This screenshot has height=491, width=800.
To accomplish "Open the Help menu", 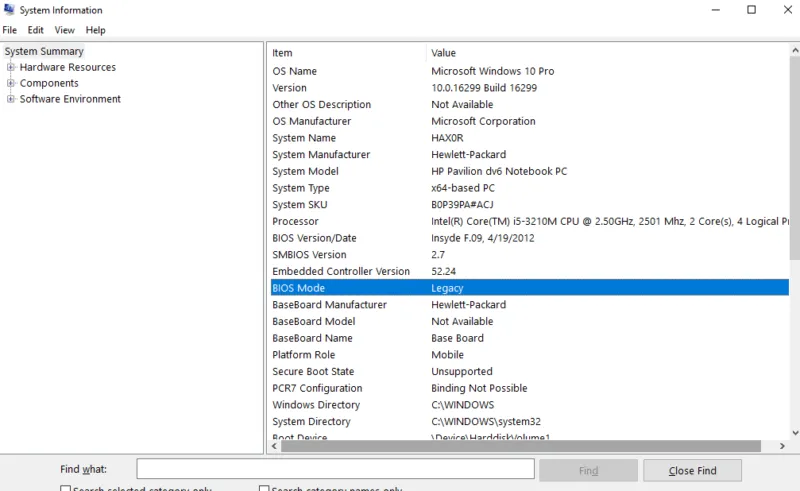I will [x=95, y=30].
